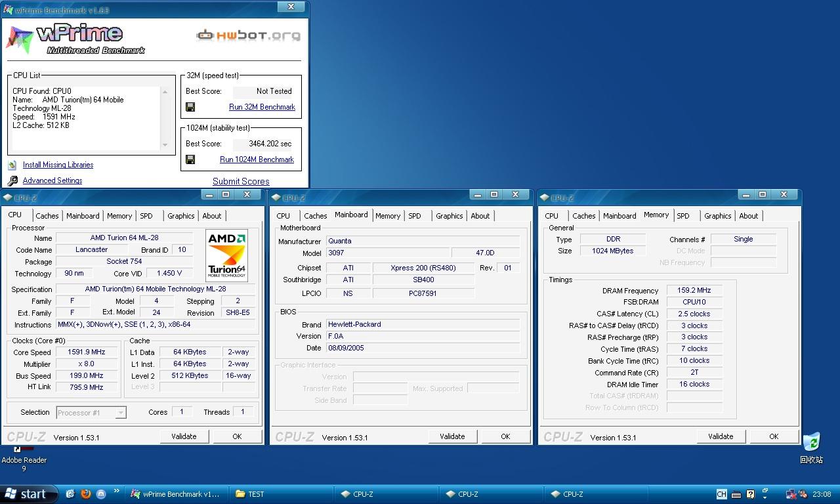
Task: Open Graphics tab in the Memory window
Action: 718,216
